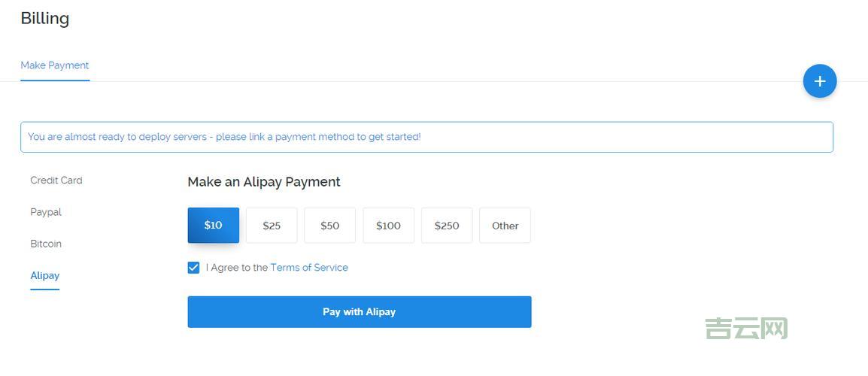This screenshot has height=376, width=868.
Task: Click the I Agree to the label text
Action: click(x=236, y=268)
